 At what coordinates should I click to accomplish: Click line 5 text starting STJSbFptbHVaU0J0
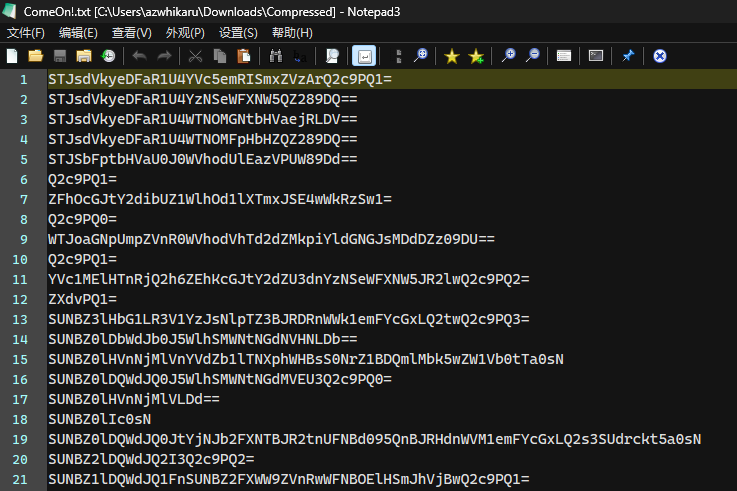tap(203, 159)
